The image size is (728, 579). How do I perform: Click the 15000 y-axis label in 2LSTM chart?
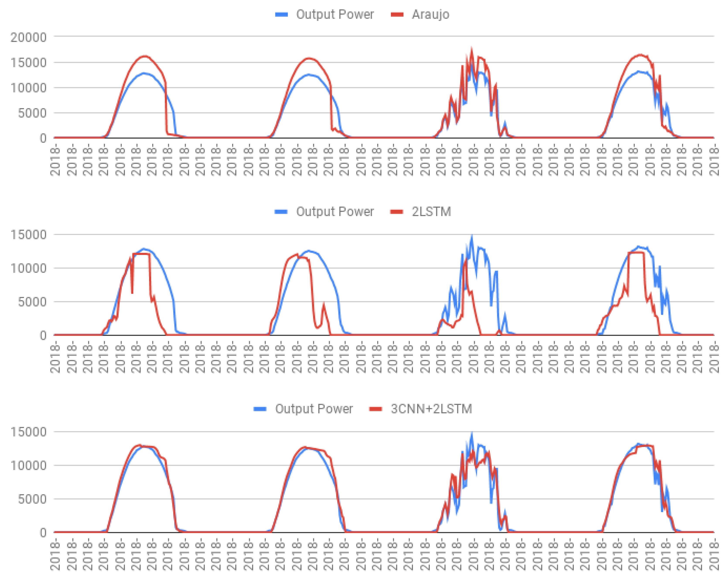[x=29, y=234]
